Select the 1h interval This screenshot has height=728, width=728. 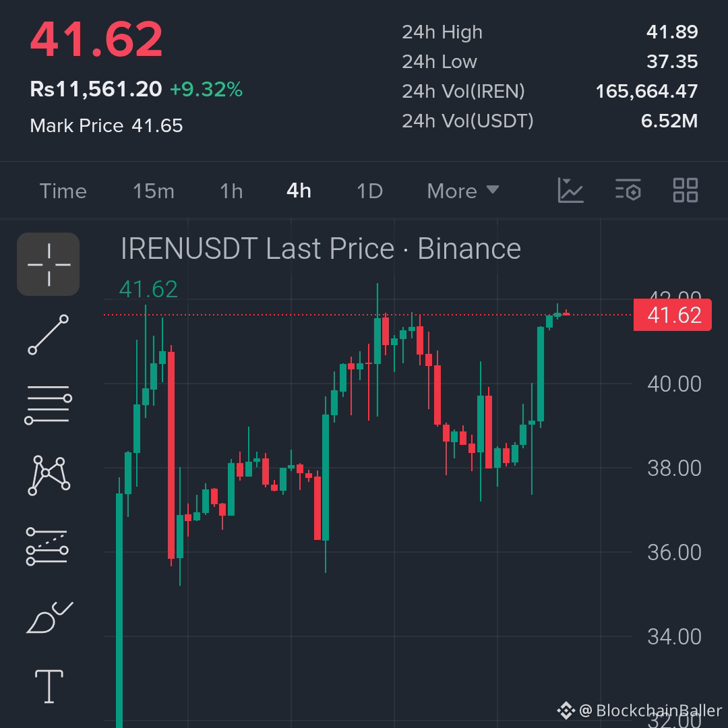[231, 191]
